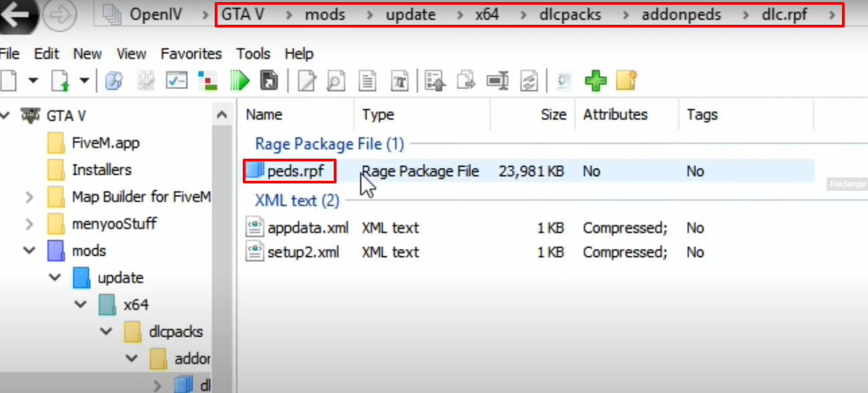This screenshot has height=393, width=868.
Task: Expand the Map Builder for FiveM folder
Action: (x=29, y=197)
